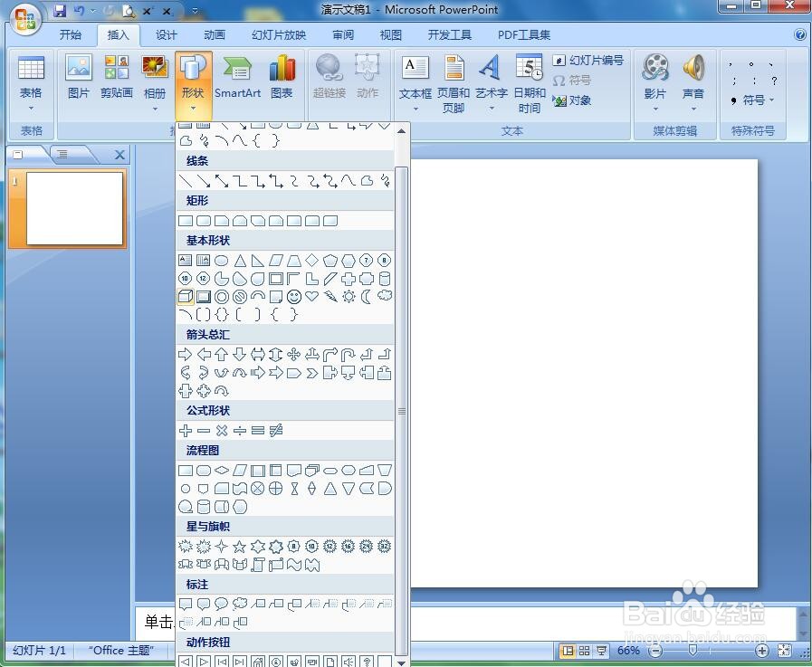Select the Division formula shape
This screenshot has width=812, height=667.
(x=239, y=431)
